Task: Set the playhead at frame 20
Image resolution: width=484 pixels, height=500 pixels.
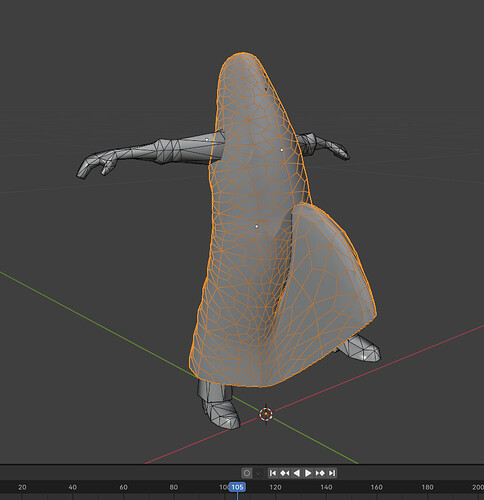Action: 22,487
